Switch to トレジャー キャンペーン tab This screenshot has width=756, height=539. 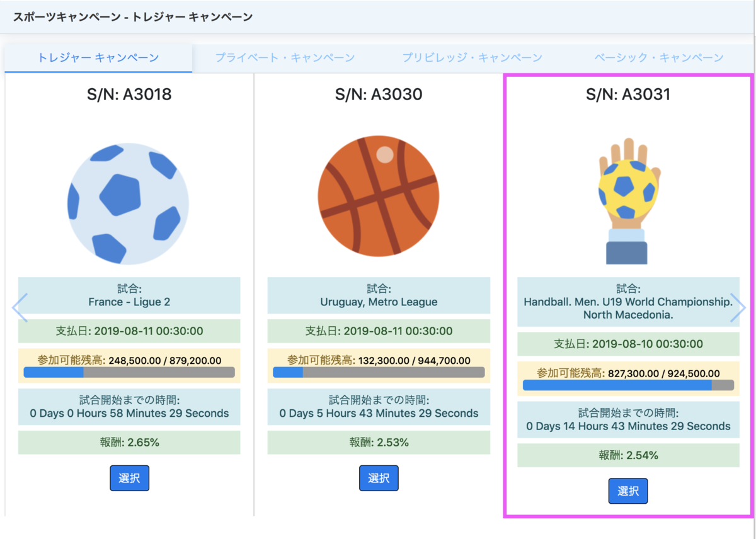point(98,58)
